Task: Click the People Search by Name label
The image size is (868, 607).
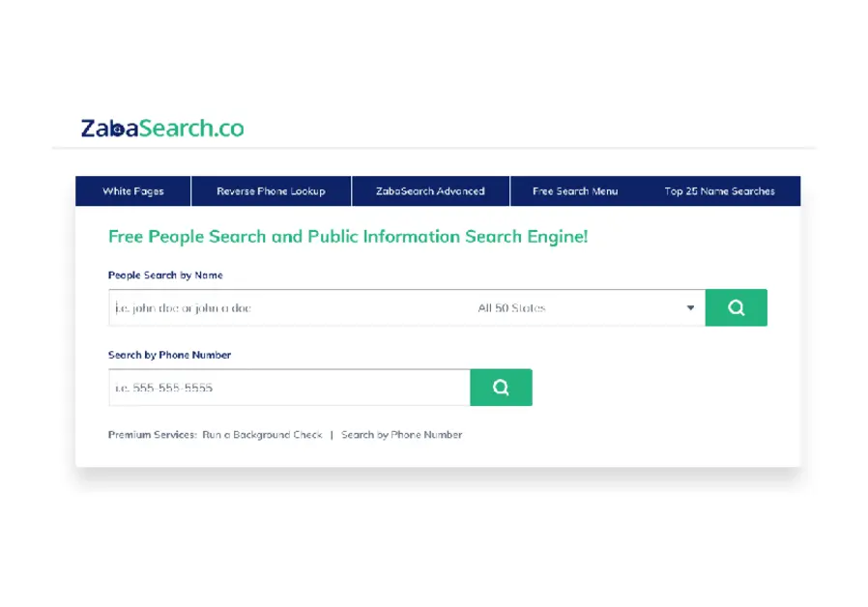Action: click(x=165, y=275)
